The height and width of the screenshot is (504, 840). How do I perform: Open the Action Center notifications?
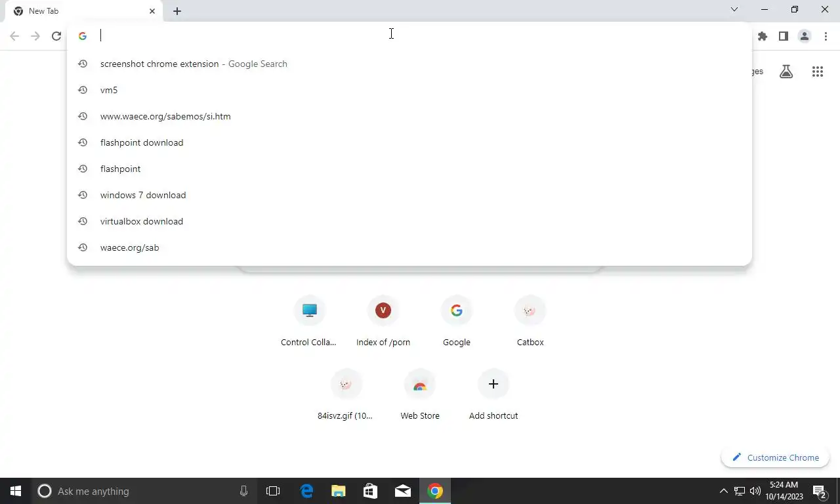[820, 491]
